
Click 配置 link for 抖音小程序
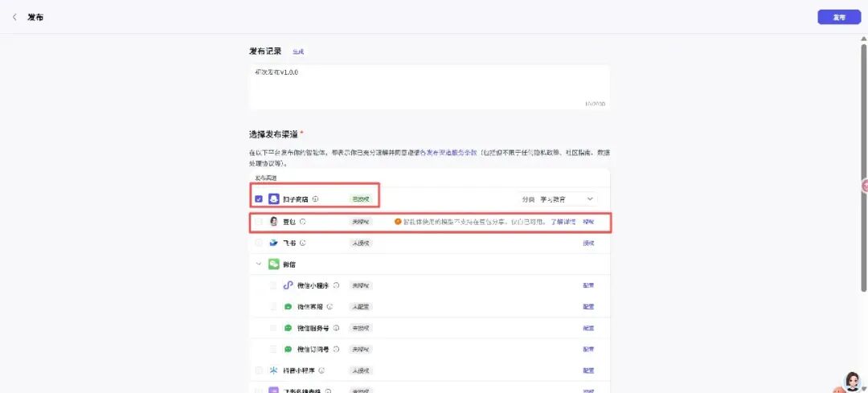(588, 370)
